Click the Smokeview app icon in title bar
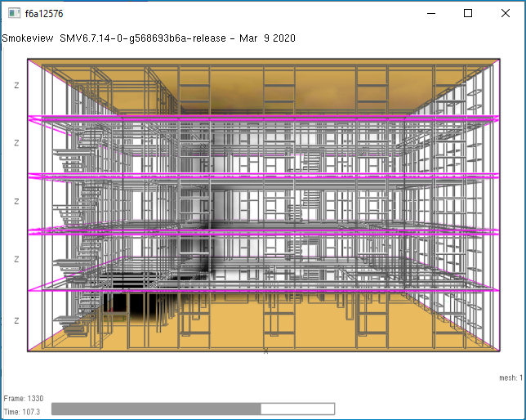The height and width of the screenshot is (420, 526). click(14, 13)
